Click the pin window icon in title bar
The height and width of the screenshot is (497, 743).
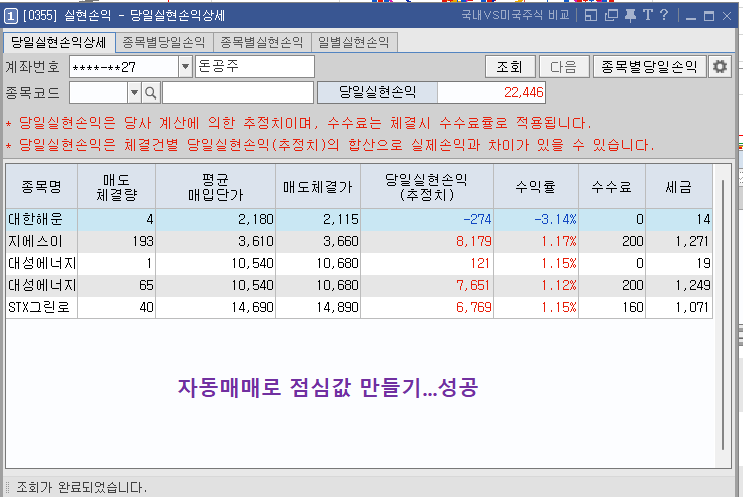click(x=630, y=16)
